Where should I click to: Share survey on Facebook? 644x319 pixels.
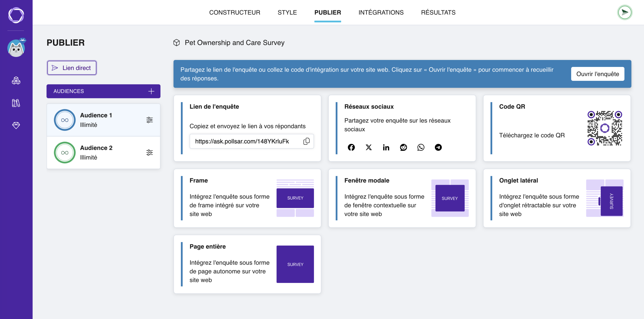point(351,147)
